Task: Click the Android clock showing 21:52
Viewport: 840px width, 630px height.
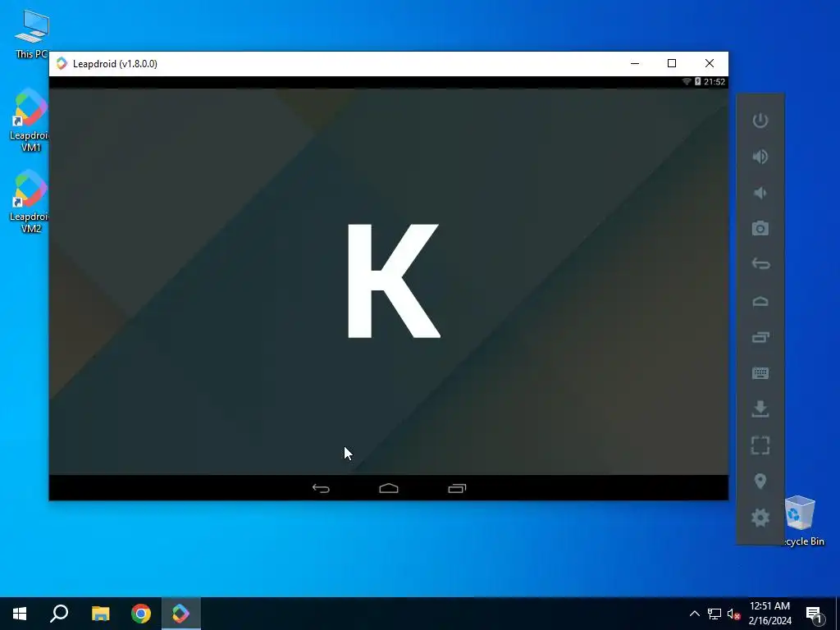Action: [714, 81]
